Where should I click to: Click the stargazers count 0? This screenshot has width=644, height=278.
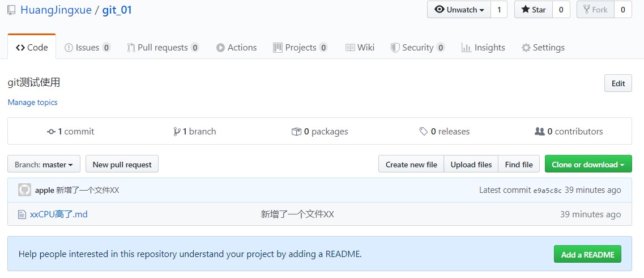tap(561, 10)
